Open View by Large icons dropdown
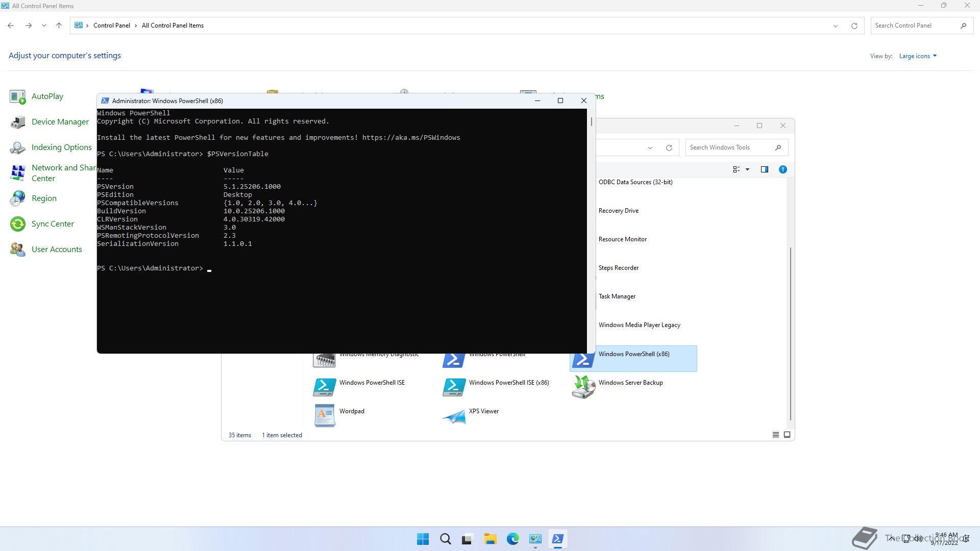The image size is (980, 551). pos(918,56)
